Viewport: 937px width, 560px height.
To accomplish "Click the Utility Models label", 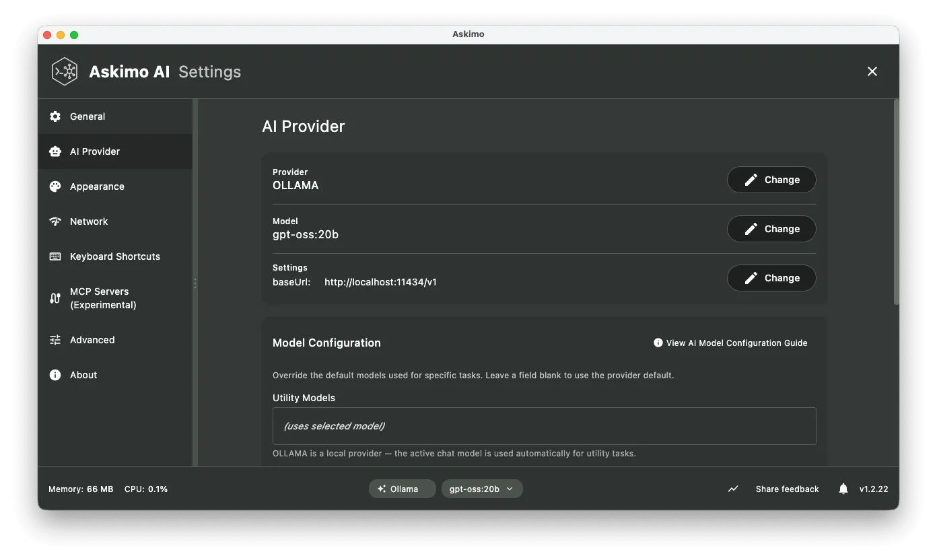I will [x=304, y=398].
